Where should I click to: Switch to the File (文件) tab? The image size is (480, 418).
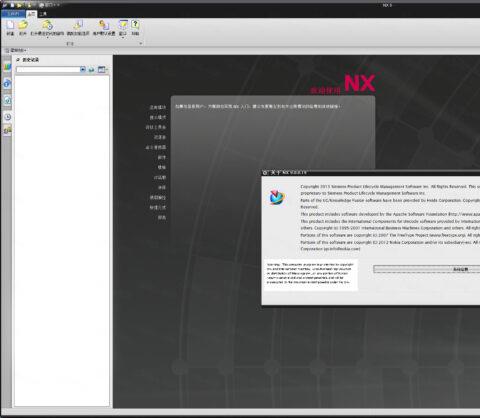click(13, 14)
